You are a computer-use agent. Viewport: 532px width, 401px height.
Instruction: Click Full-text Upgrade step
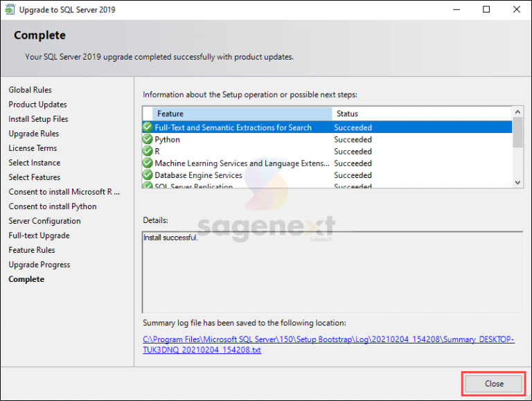click(x=39, y=235)
